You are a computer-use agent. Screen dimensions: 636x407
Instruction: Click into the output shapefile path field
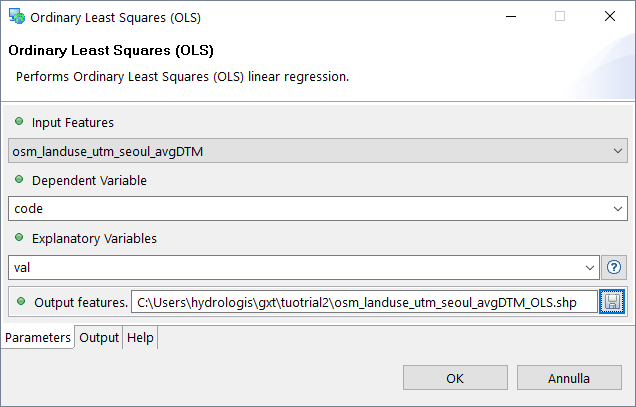pos(364,301)
